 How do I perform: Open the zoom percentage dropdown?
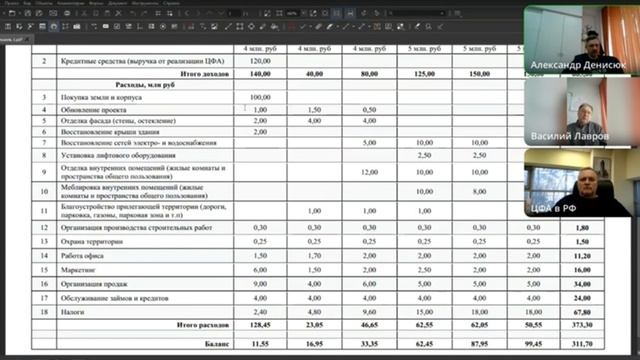pos(304,13)
